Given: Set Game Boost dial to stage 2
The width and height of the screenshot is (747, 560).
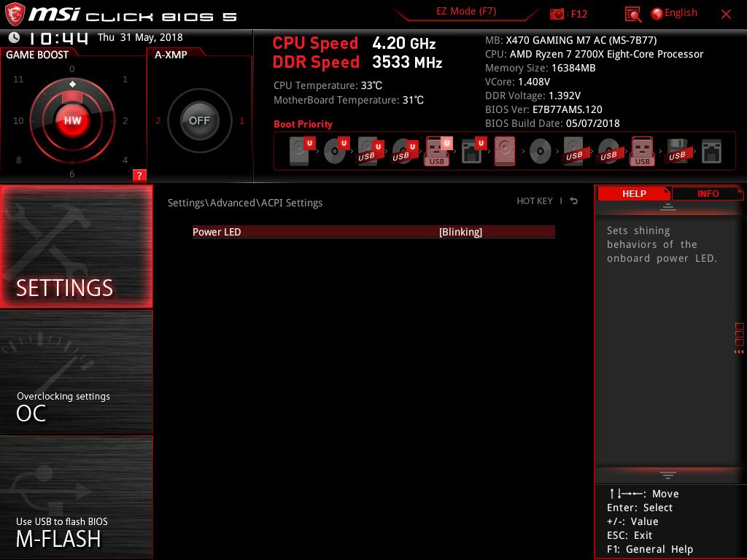Looking at the screenshot, I should (125, 120).
